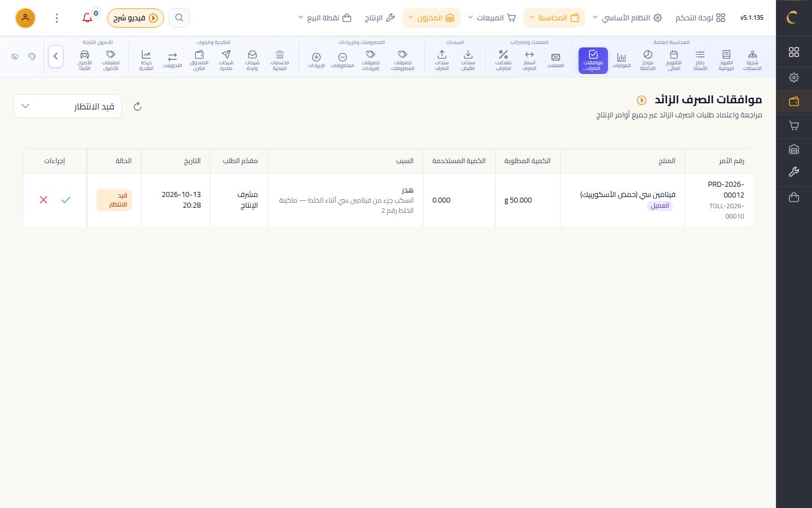Open تصنيفات الأصول asset categories
812x508 pixels.
pyautogui.click(x=111, y=60)
